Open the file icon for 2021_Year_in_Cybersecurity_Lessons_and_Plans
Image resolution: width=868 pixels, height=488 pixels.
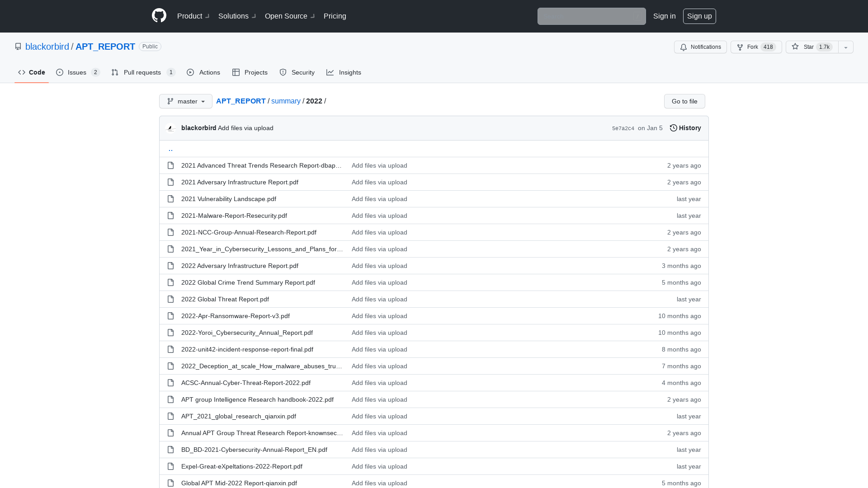(170, 249)
